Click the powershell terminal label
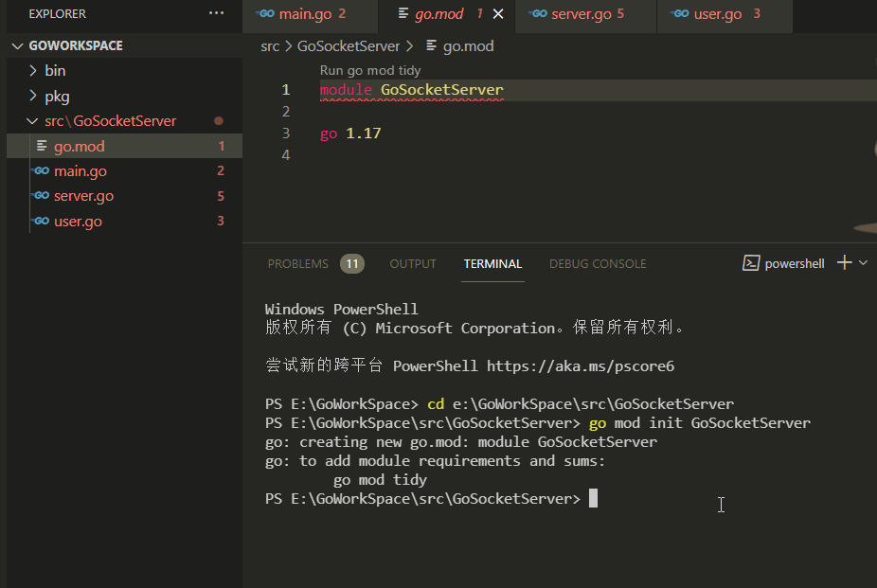This screenshot has height=588, width=877. [795, 264]
